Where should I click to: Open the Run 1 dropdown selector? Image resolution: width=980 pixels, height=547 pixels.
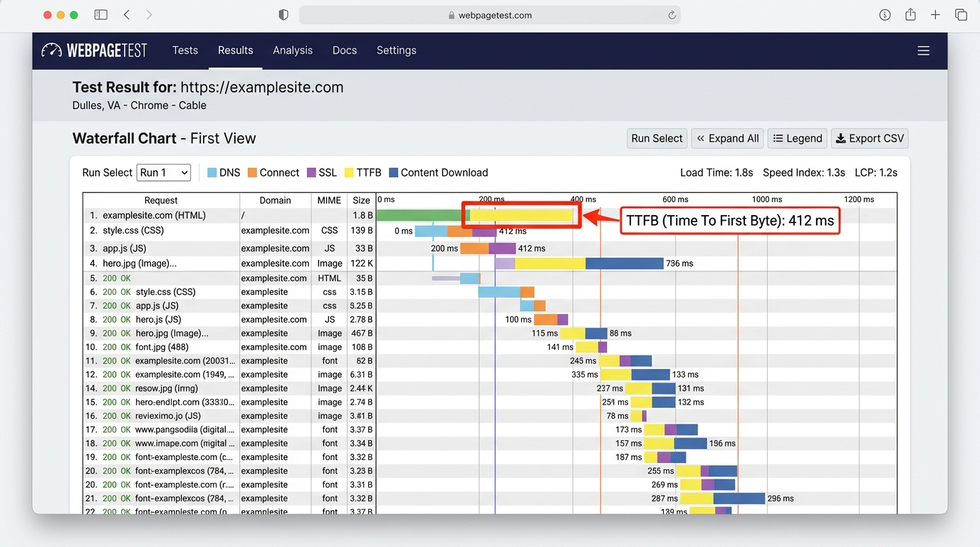(163, 172)
